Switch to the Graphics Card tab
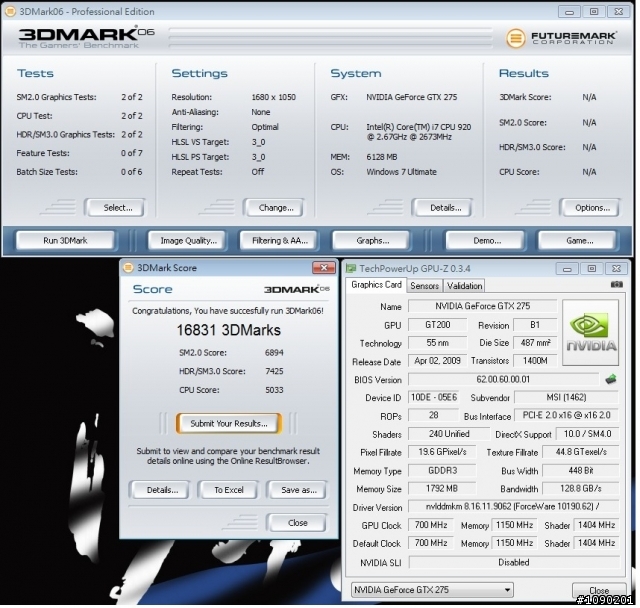 point(376,285)
